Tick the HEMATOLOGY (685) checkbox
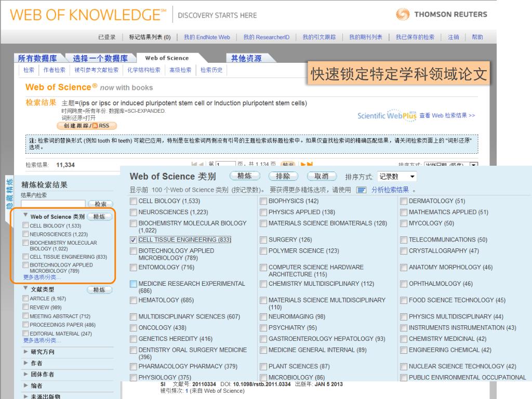This screenshot has width=532, height=399. click(134, 301)
